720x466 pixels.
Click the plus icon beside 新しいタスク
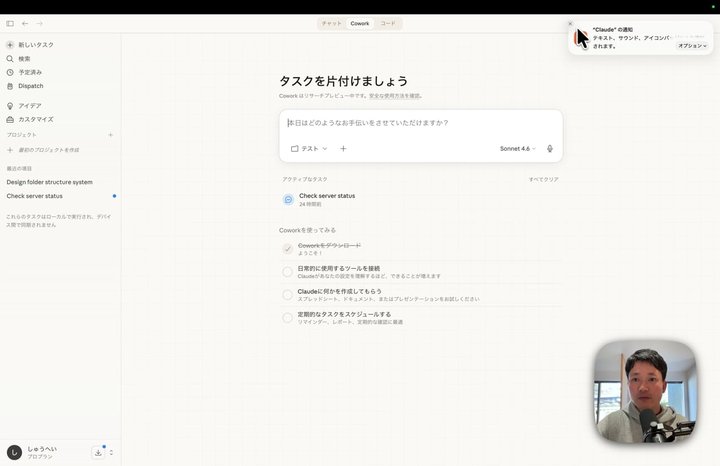[x=10, y=45]
